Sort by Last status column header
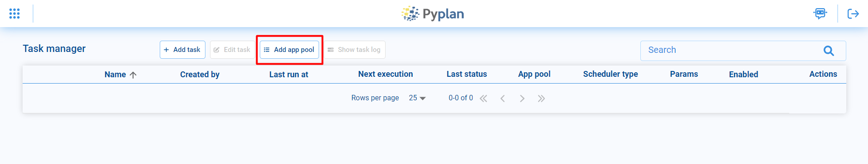Image resolution: width=868 pixels, height=164 pixels. [467, 74]
